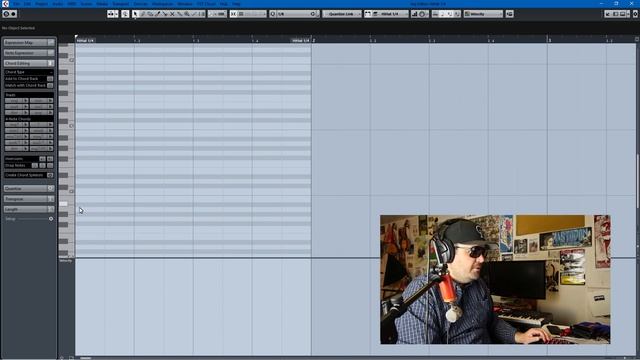Select the Object Selection arrow tool
This screenshot has width=640, height=360.
pos(135,14)
